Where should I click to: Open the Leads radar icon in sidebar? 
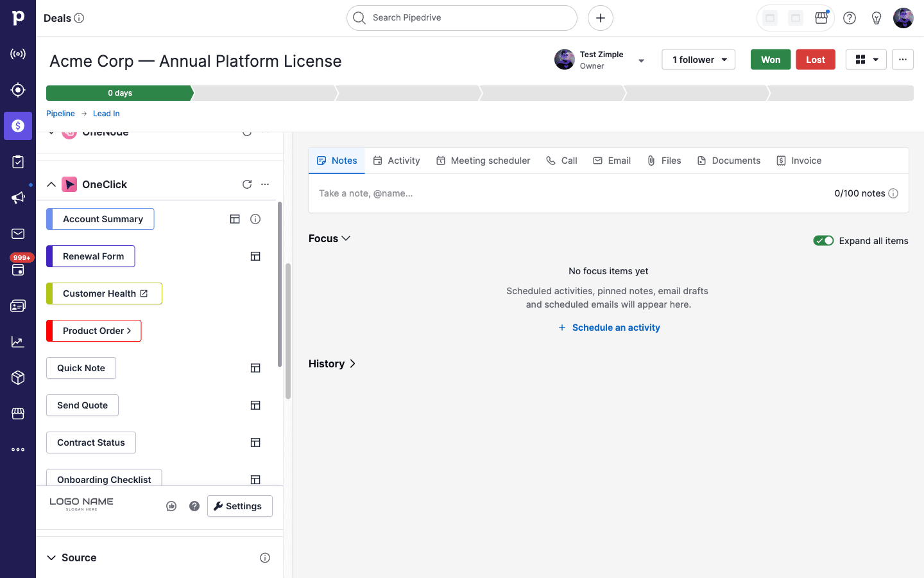pos(18,90)
